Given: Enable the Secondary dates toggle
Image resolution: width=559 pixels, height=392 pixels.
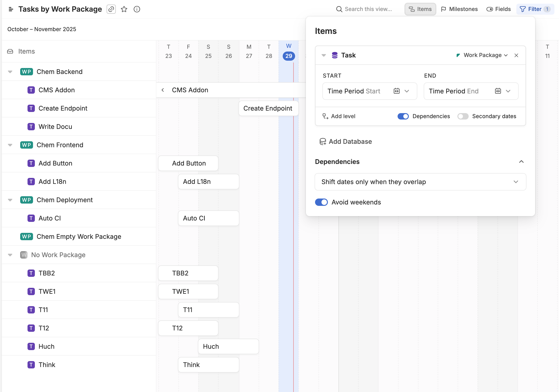Looking at the screenshot, I should pos(463,117).
